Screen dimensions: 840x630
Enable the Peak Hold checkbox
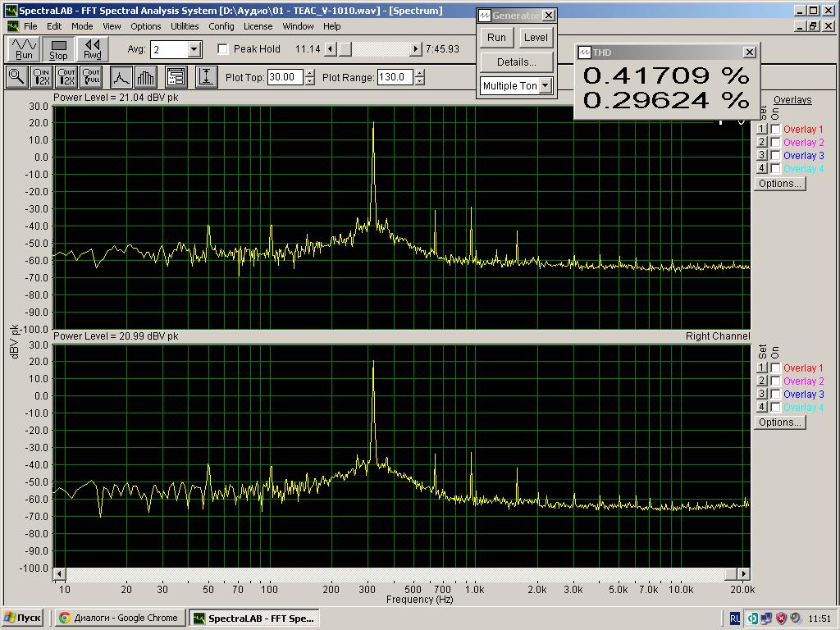[x=222, y=49]
